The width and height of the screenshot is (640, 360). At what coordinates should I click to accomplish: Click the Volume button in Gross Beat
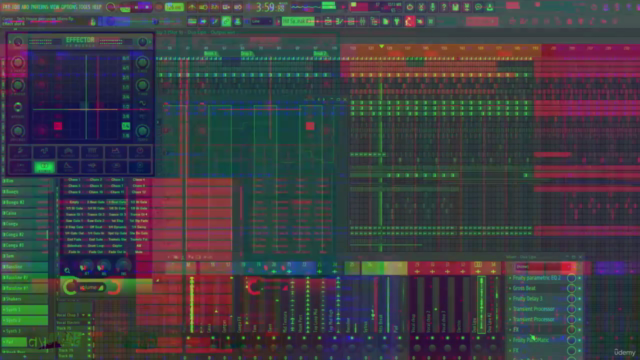point(91,287)
